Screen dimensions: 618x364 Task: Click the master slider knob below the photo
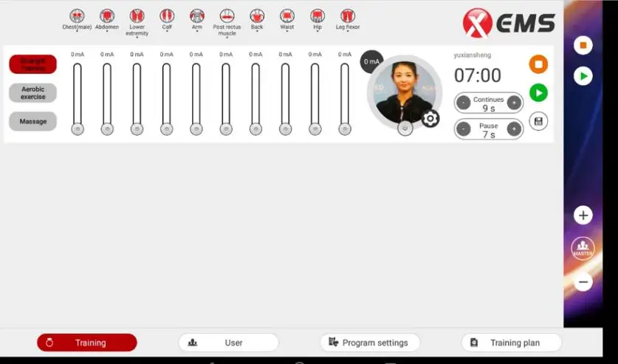tap(405, 128)
